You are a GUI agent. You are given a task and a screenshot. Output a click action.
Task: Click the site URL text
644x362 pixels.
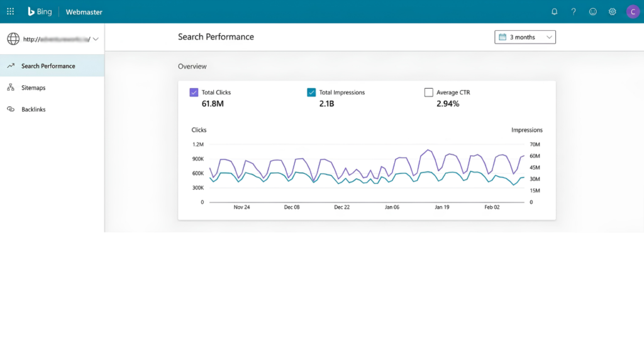click(x=57, y=39)
